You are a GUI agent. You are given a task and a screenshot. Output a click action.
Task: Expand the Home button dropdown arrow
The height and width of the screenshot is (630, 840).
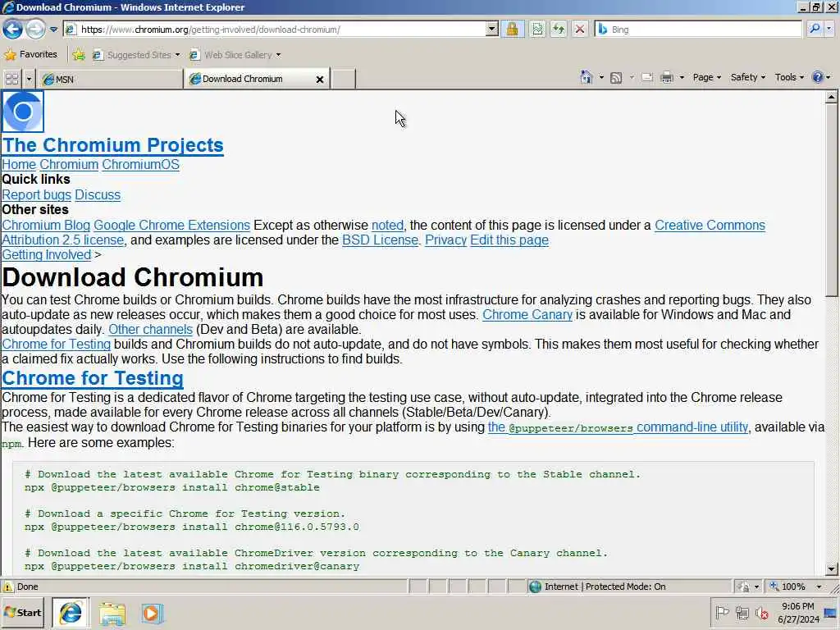coord(601,78)
